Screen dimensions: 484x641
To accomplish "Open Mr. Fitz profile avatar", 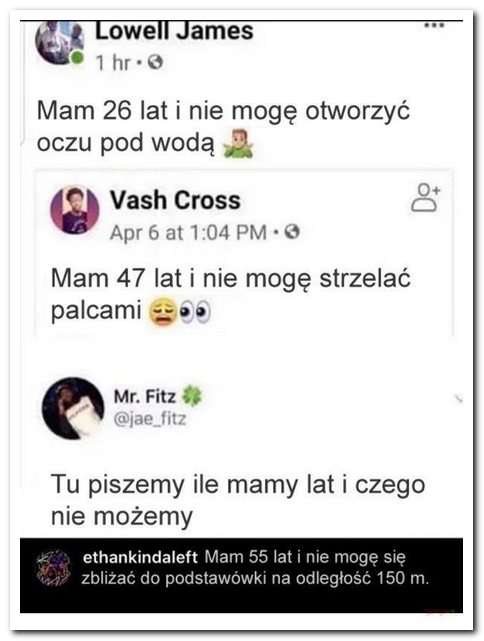I will pos(74,408).
